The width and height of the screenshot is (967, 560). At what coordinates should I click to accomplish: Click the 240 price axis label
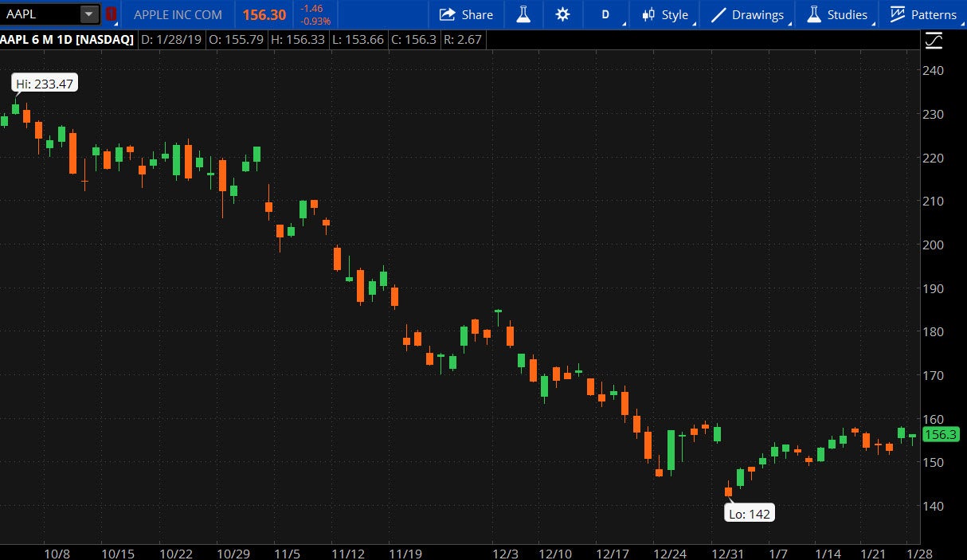pyautogui.click(x=933, y=70)
